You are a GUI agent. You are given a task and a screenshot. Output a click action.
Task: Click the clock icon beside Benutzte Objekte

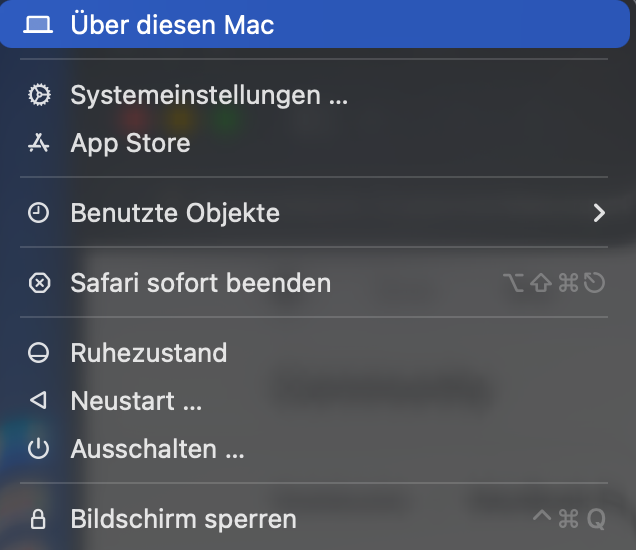[x=39, y=213]
